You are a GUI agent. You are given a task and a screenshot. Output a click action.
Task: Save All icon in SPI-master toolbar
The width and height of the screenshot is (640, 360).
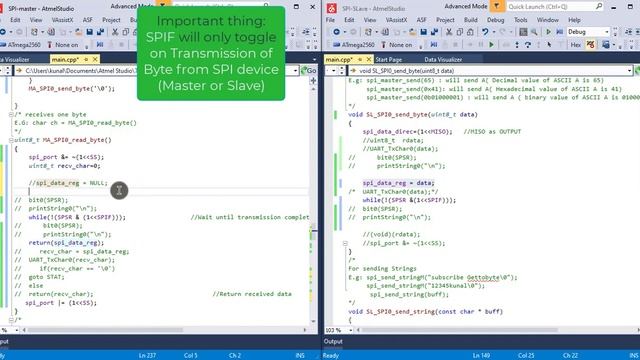[100, 32]
